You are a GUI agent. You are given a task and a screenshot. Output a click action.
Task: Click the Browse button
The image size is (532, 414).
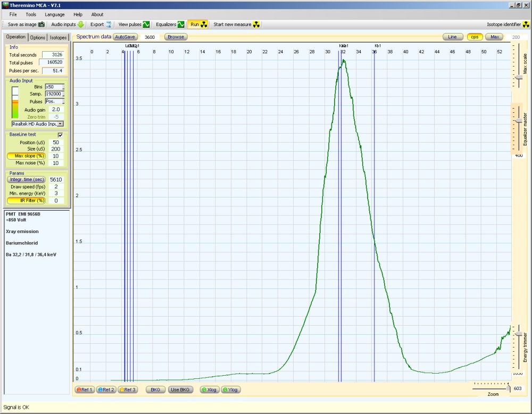(176, 37)
